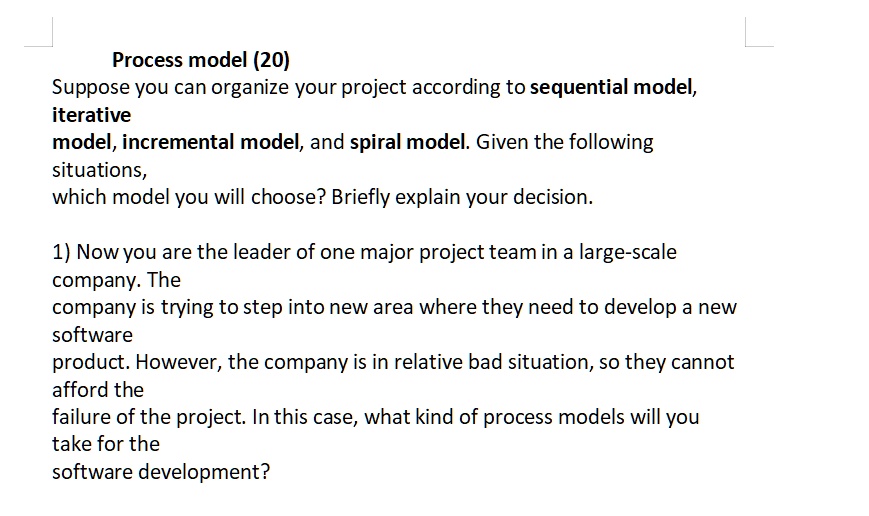Click the top-right page margin corner mark
This screenshot has width=869, height=516.
[759, 32]
